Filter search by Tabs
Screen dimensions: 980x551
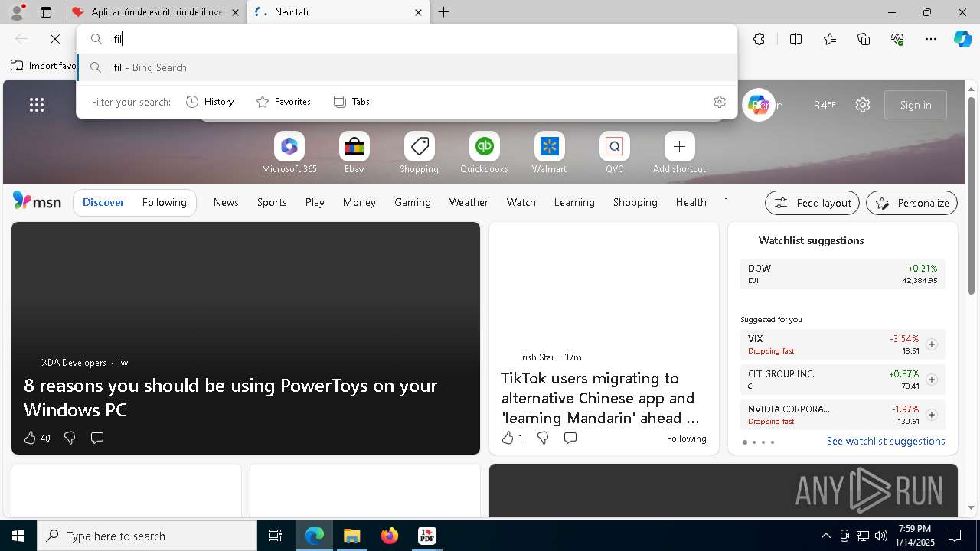tap(352, 102)
